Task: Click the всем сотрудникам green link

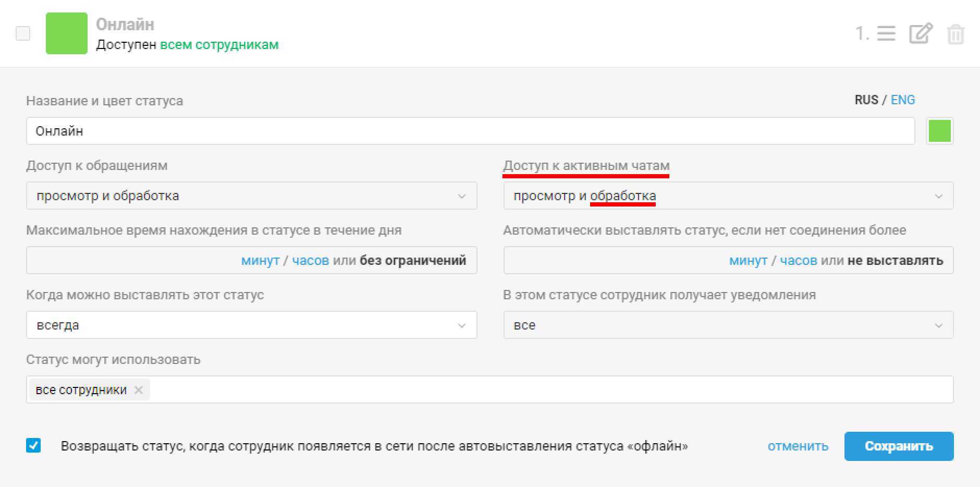Action: (x=219, y=45)
